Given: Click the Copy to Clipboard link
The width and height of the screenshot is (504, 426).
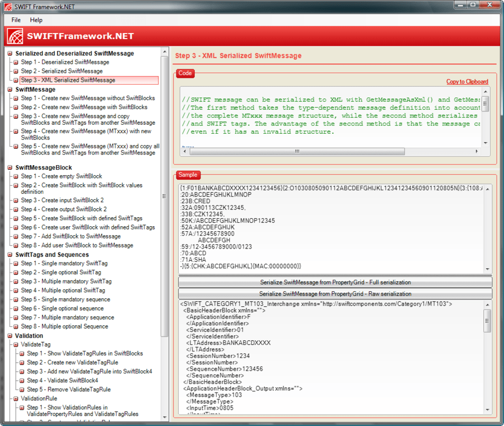Looking at the screenshot, I should tap(467, 82).
